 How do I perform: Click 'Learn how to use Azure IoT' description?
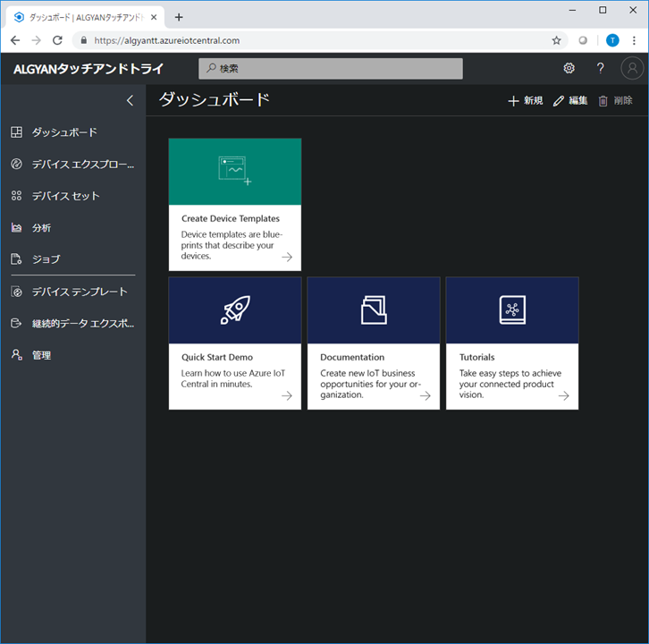pyautogui.click(x=233, y=378)
